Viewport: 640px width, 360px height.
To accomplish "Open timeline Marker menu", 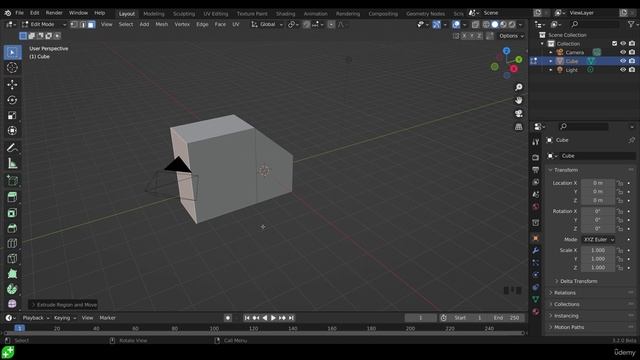I will tap(107, 318).
